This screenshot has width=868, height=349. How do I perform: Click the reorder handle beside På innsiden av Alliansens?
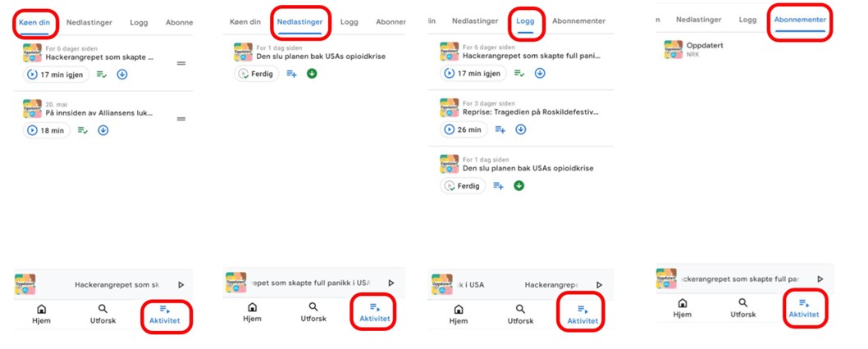click(181, 120)
